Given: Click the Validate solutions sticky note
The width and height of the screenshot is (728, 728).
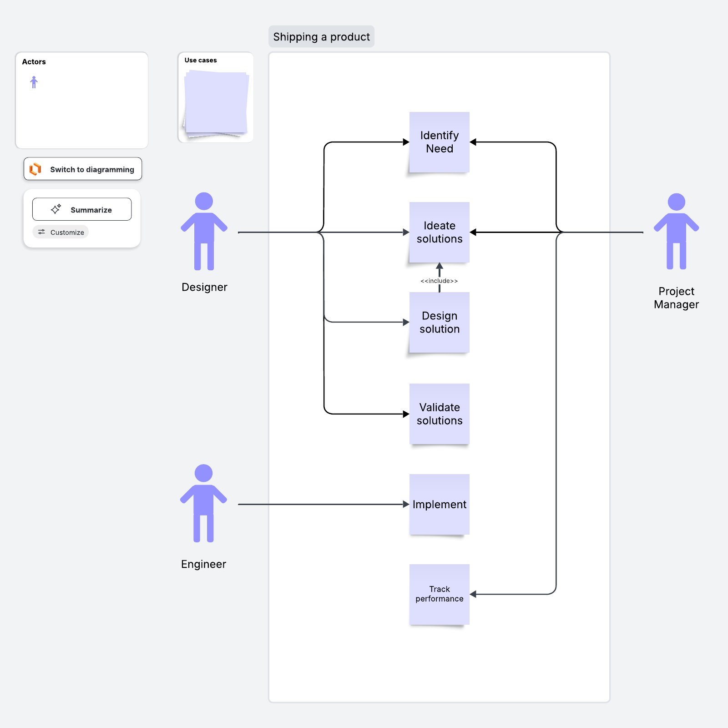Looking at the screenshot, I should (x=439, y=414).
